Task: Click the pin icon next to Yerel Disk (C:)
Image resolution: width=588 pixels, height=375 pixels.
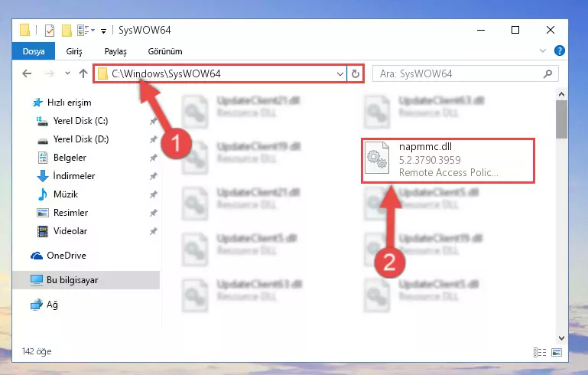Action: pos(153,121)
